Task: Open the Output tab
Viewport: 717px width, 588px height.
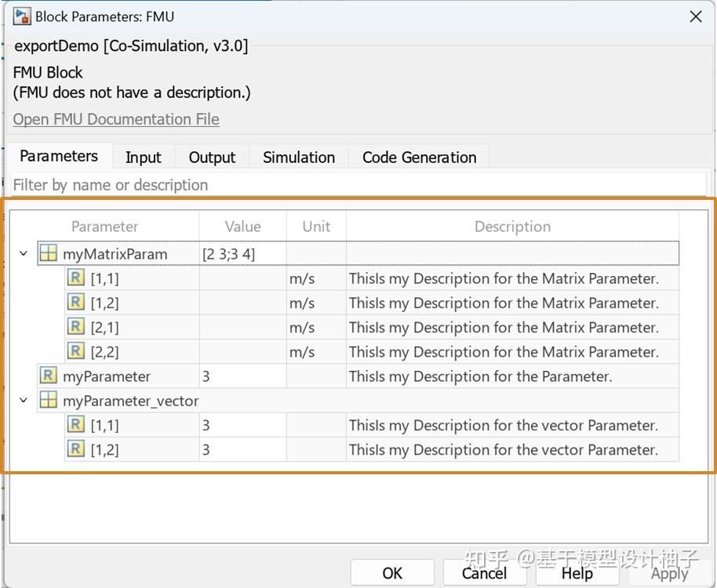Action: coord(212,157)
